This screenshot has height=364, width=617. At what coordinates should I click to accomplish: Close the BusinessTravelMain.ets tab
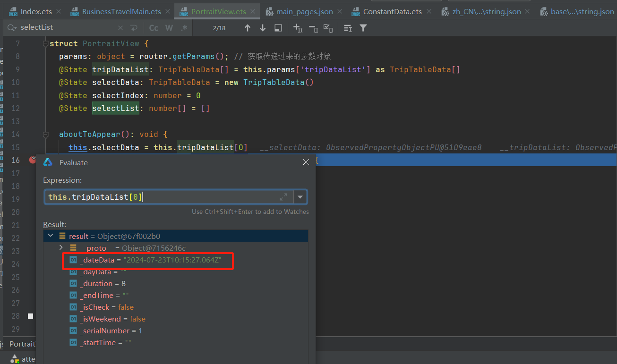click(x=168, y=12)
